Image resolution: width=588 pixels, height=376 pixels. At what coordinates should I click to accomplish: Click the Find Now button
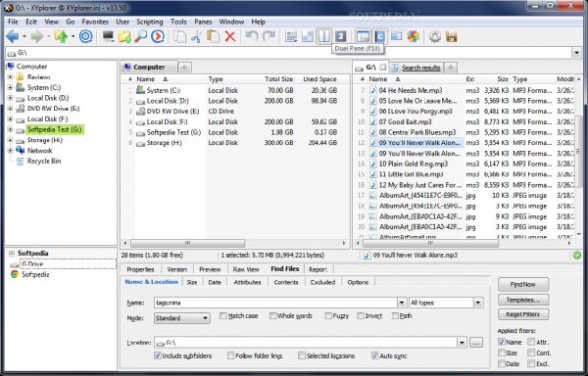tap(522, 285)
